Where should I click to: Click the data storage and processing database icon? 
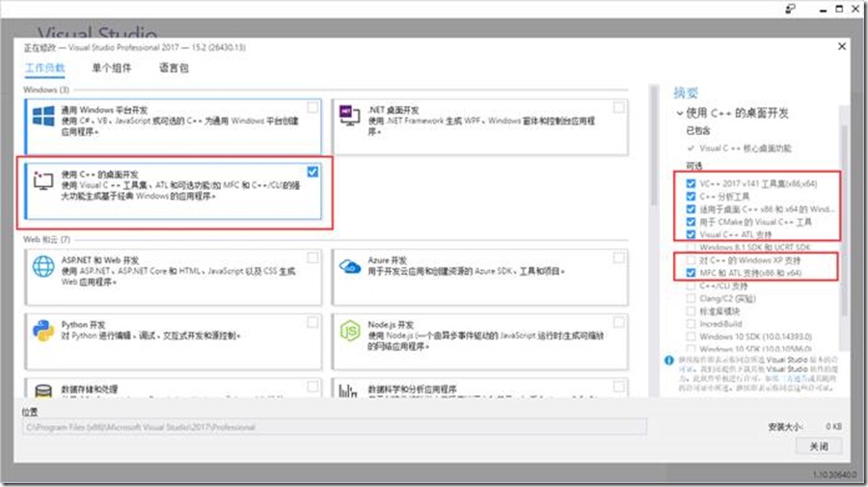point(43,391)
